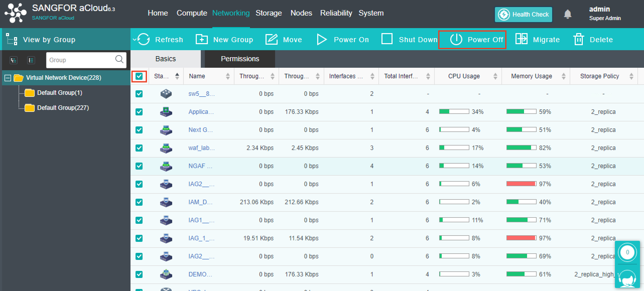Click the Power On play icon
The height and width of the screenshot is (291, 644).
321,39
